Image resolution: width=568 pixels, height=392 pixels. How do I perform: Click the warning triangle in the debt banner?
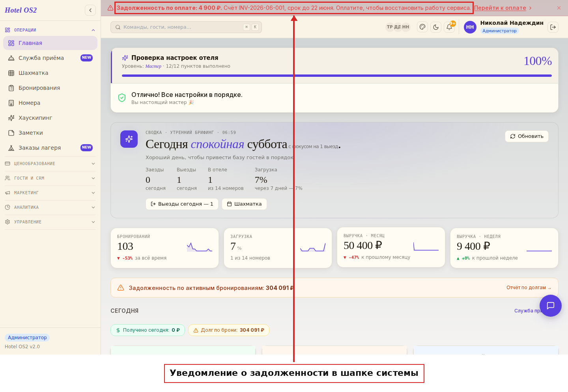click(x=110, y=8)
